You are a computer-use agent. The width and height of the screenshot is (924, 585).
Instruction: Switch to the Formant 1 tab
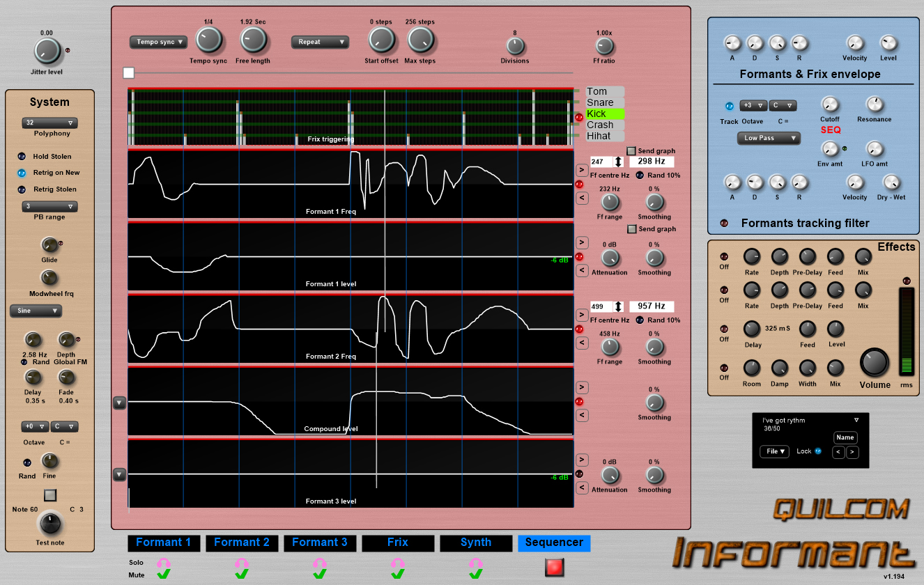[164, 543]
